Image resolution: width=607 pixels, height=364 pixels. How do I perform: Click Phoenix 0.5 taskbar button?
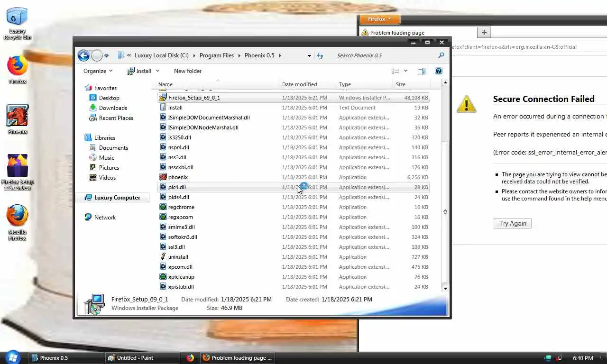click(x=66, y=358)
